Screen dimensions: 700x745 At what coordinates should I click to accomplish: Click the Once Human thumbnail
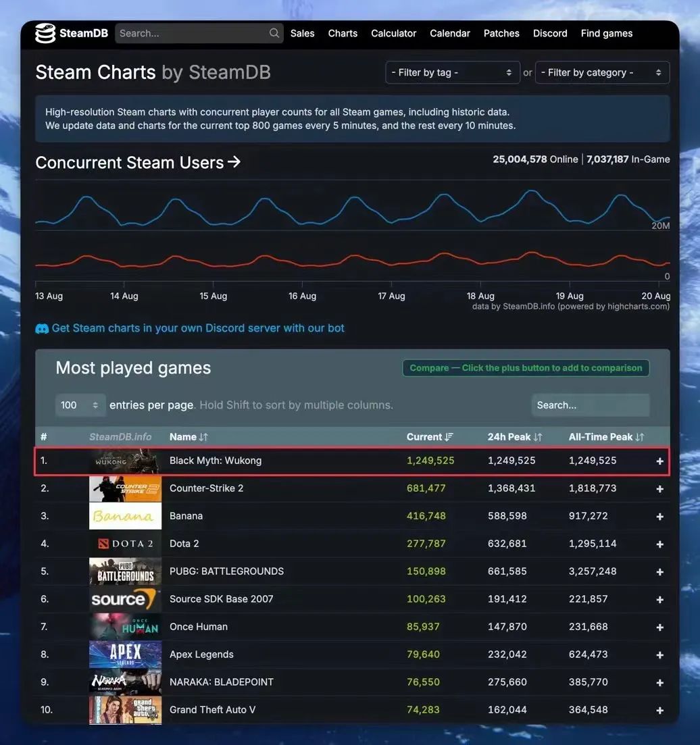125,627
